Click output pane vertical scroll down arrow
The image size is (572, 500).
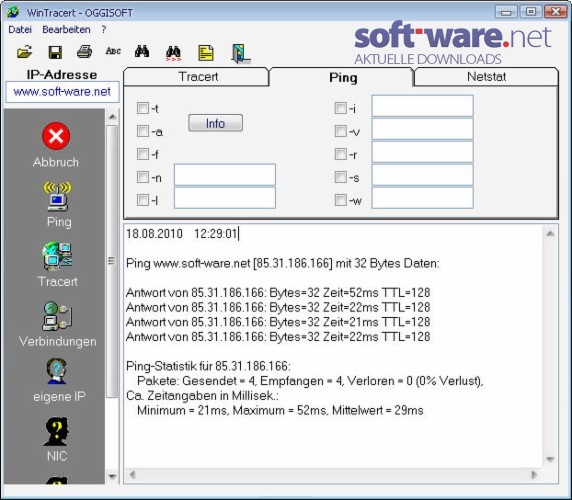550,460
